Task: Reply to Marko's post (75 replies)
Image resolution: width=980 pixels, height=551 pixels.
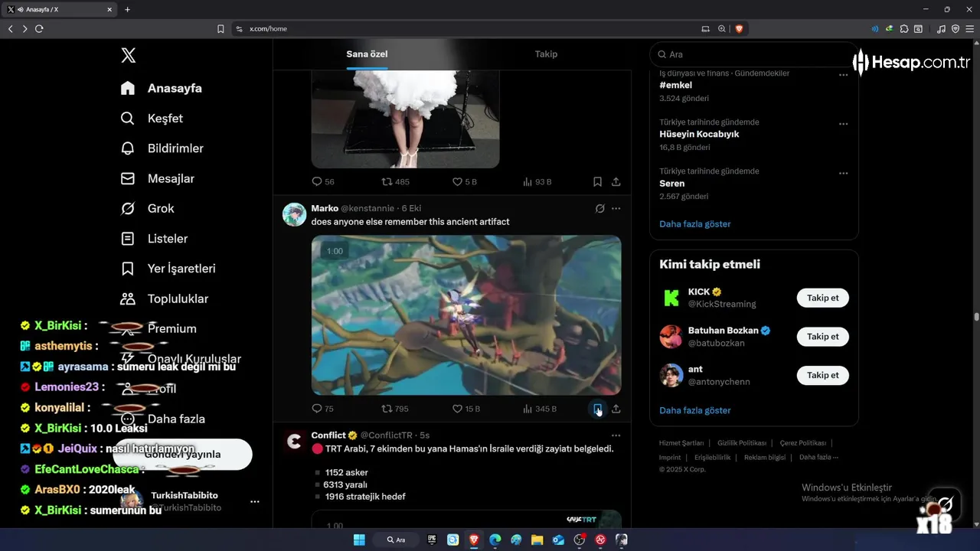Action: 322,409
